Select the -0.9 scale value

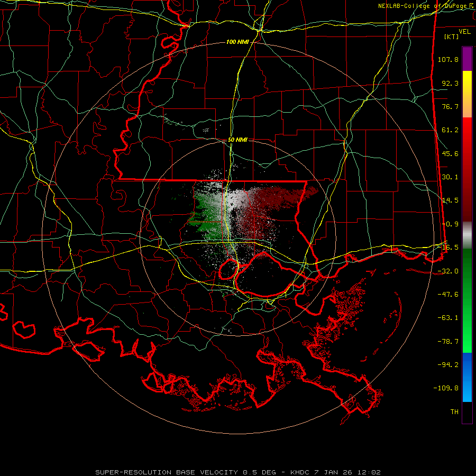tap(450, 224)
